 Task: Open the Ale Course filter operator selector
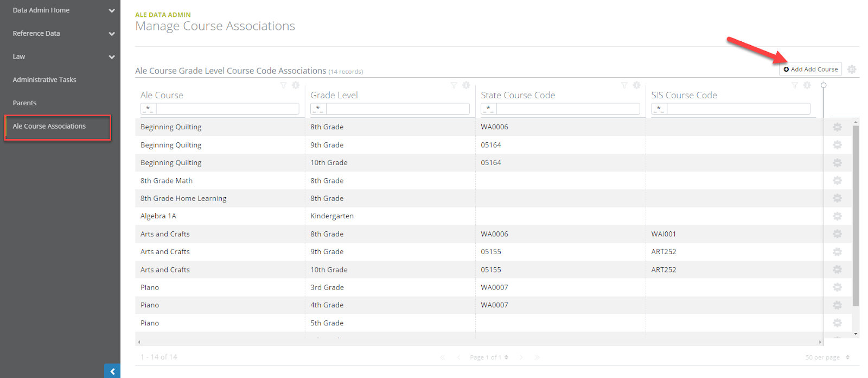coord(148,109)
